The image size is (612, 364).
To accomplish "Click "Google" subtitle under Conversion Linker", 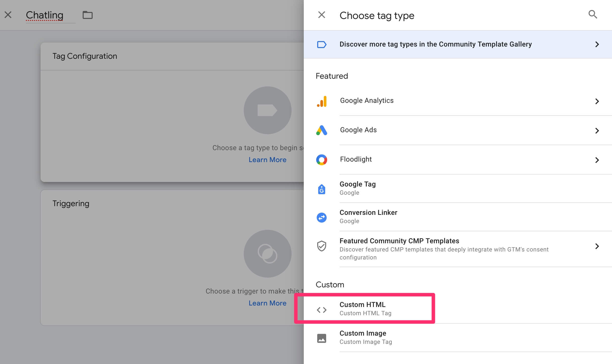I will click(349, 221).
